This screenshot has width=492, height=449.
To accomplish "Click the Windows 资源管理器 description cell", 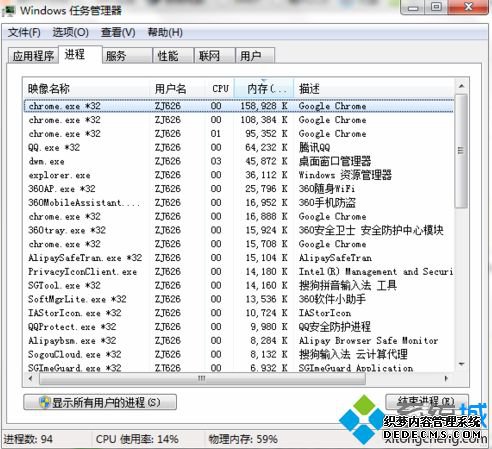I will pyautogui.click(x=345, y=175).
